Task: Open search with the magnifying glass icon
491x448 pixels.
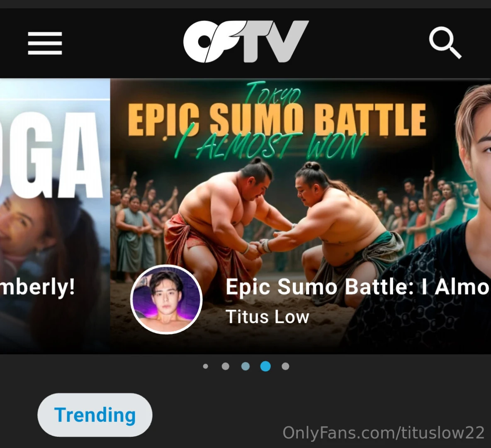Action: click(x=445, y=43)
